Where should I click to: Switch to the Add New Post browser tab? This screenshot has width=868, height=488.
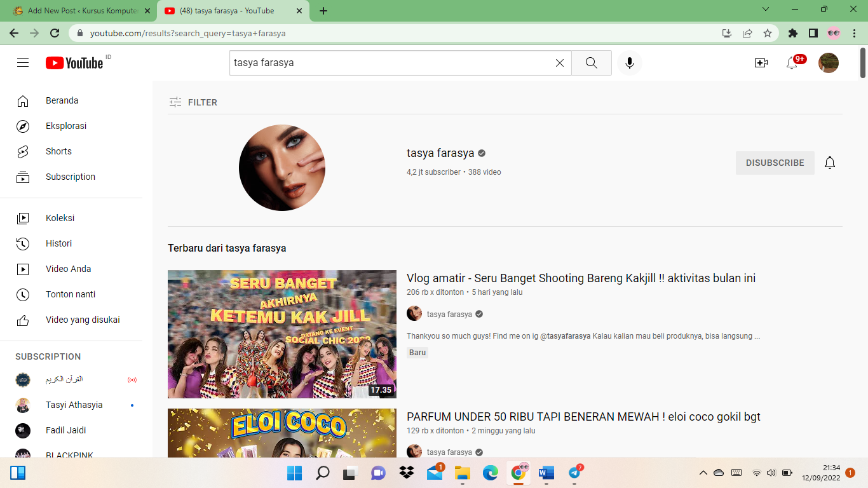[81, 11]
